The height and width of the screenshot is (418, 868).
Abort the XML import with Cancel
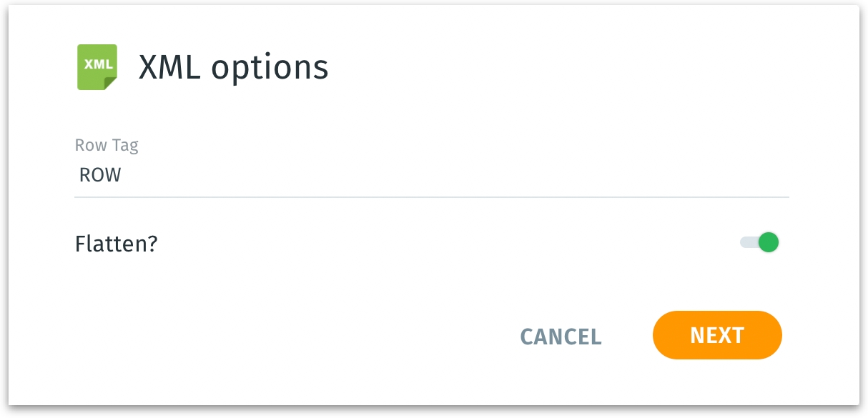tap(561, 336)
